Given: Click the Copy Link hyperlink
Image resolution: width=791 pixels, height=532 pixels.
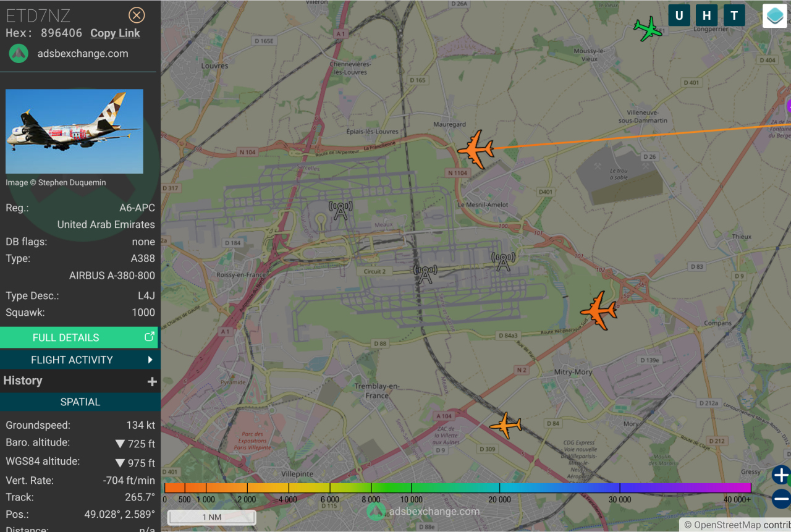Looking at the screenshot, I should tap(115, 33).
